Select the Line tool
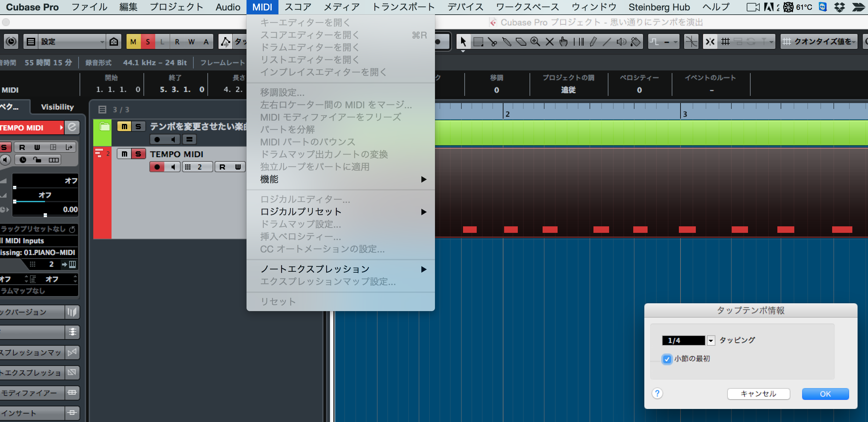This screenshot has height=422, width=868. (607, 42)
